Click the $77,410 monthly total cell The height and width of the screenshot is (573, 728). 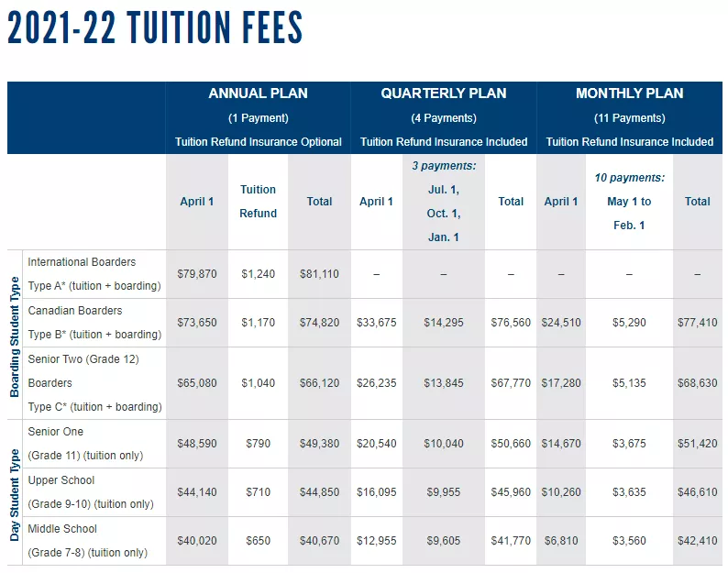(698, 323)
